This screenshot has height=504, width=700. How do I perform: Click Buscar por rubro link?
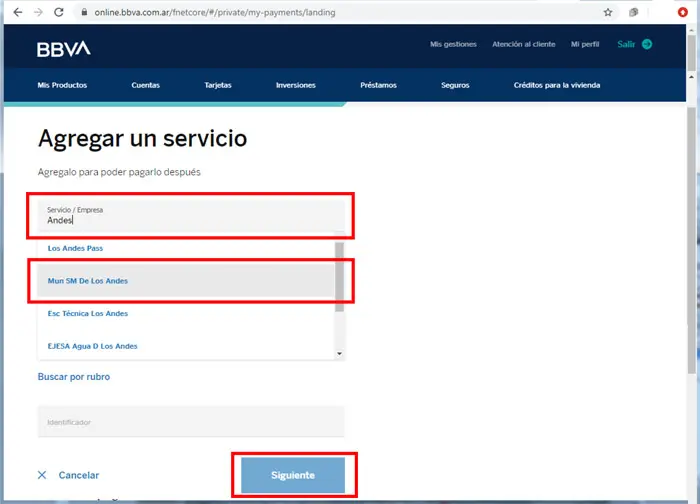point(74,377)
